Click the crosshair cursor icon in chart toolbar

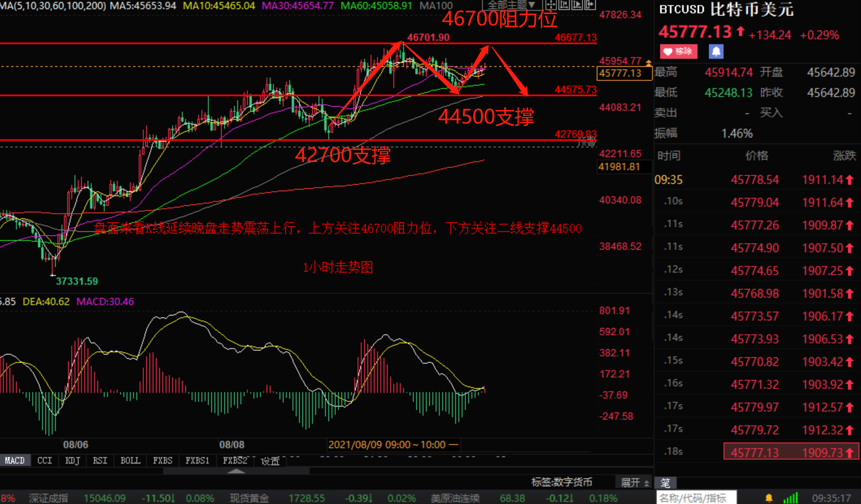point(550,5)
